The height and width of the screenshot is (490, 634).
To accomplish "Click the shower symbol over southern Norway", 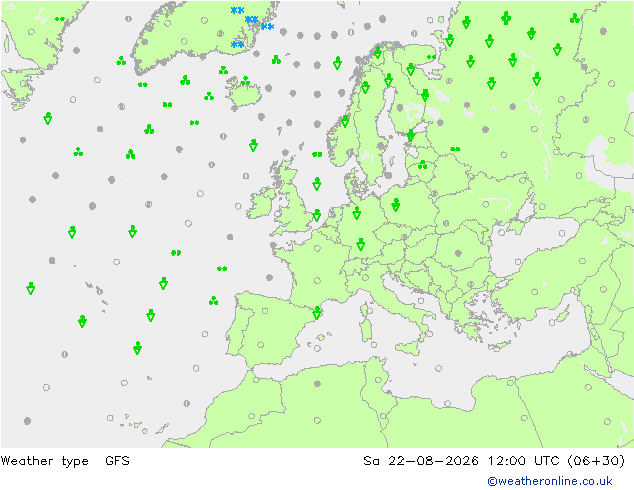I will click(345, 121).
